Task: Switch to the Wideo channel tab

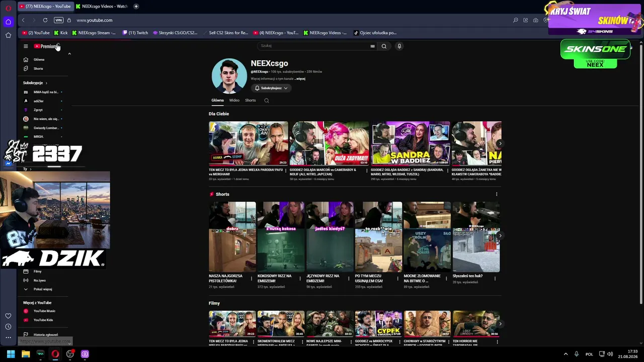Action: pyautogui.click(x=234, y=101)
